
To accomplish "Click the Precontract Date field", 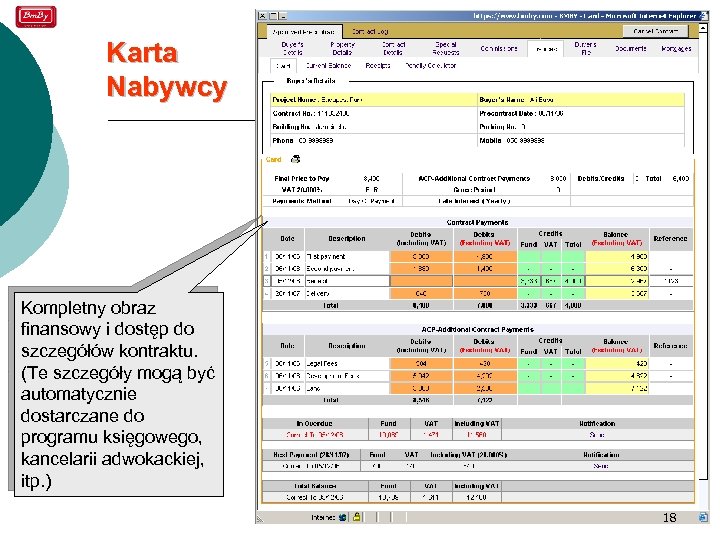I will coord(521,113).
